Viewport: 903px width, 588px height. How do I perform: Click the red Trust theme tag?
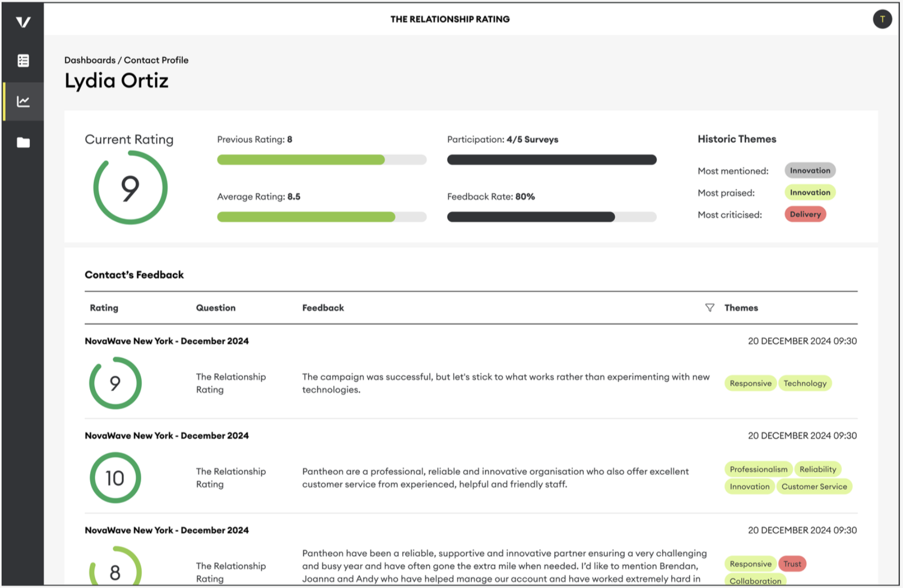[792, 564]
